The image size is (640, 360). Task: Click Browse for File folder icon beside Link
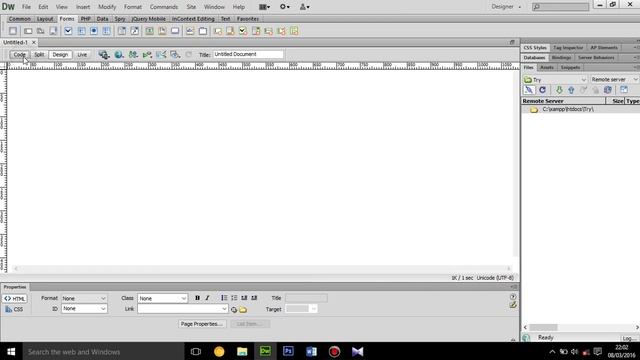coord(243,309)
